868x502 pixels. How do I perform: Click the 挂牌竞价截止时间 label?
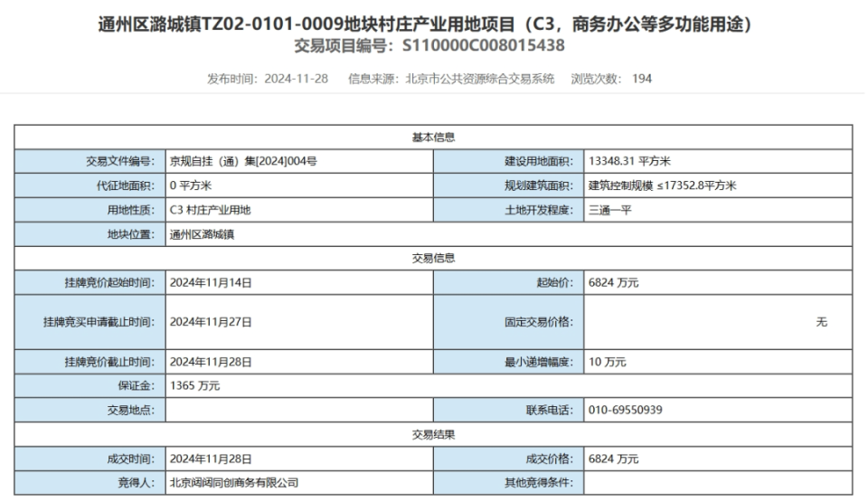109,362
